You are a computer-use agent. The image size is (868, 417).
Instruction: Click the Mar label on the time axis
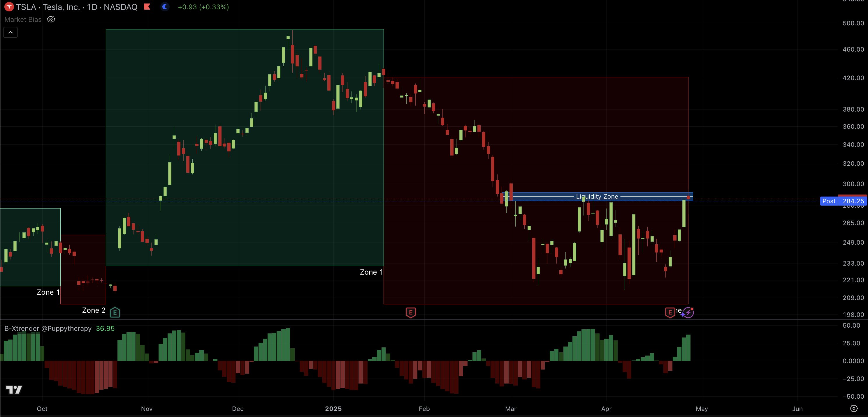[x=511, y=409]
